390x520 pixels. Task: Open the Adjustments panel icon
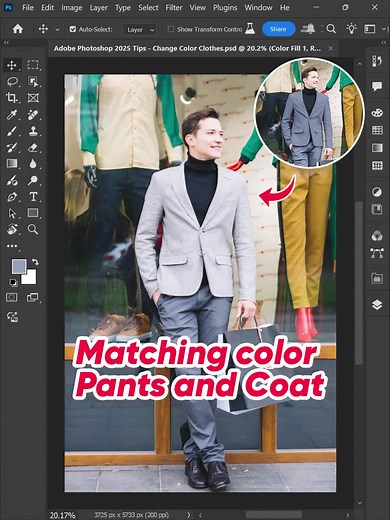click(377, 192)
